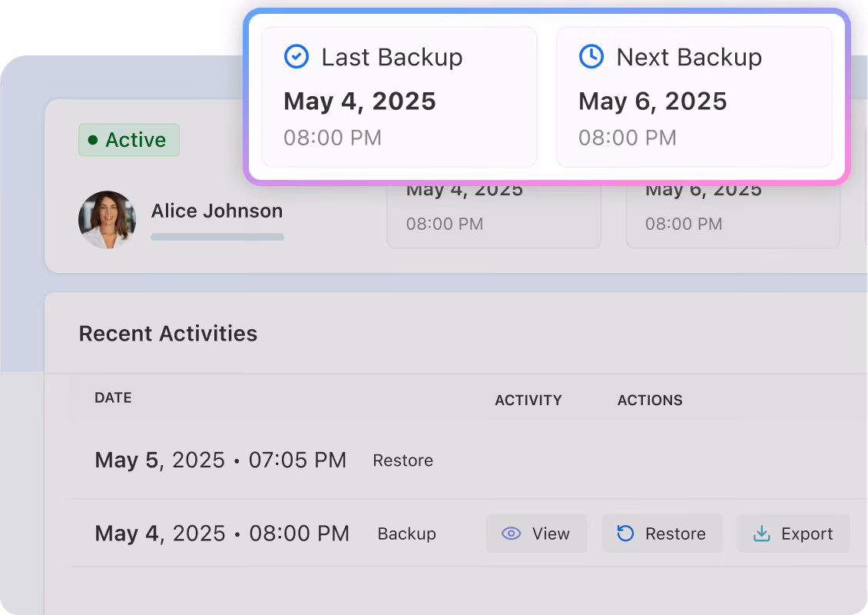868x615 pixels.
Task: Select the Last Backup heading text
Action: pyautogui.click(x=392, y=57)
